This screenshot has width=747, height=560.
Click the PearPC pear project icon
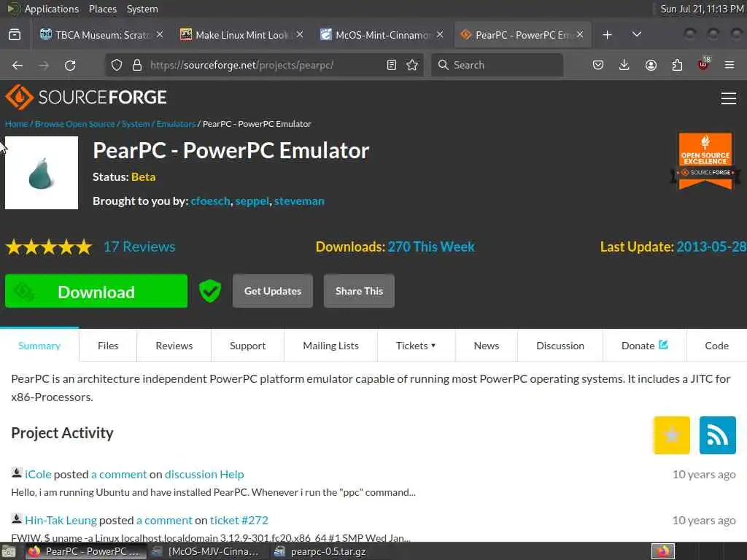(x=42, y=173)
